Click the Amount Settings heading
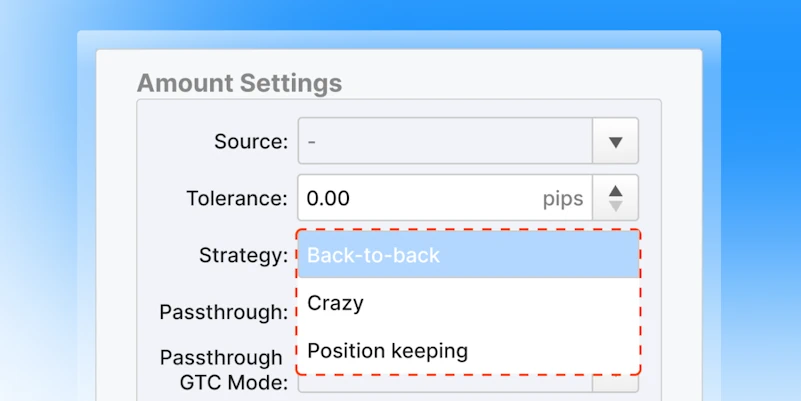 click(x=240, y=83)
